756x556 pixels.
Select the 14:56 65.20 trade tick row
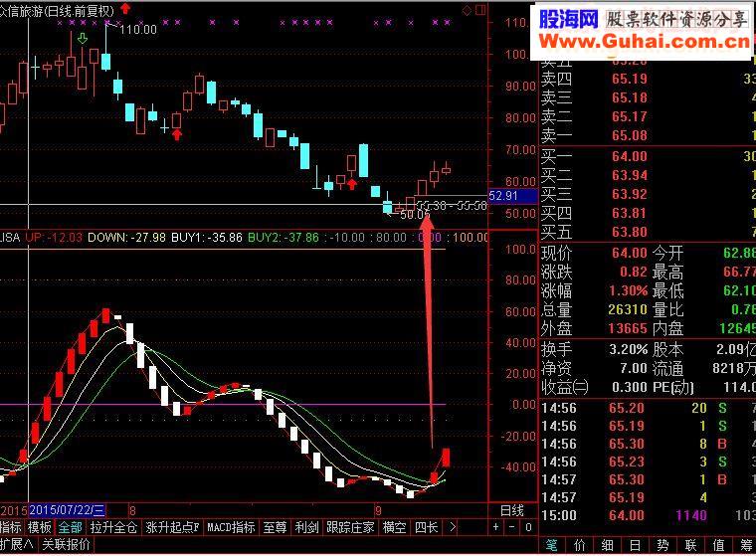pos(647,409)
